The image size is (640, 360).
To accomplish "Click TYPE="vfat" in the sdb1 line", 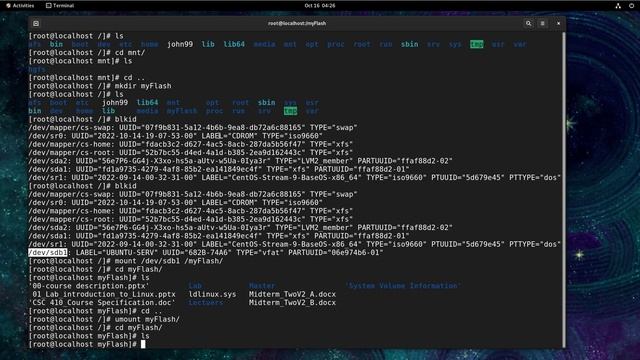I will click(260, 253).
